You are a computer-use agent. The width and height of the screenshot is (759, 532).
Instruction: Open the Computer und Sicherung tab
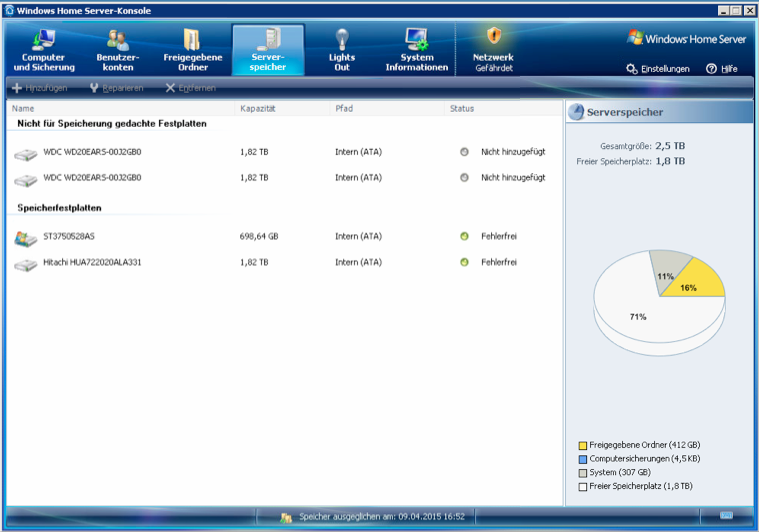(x=44, y=50)
